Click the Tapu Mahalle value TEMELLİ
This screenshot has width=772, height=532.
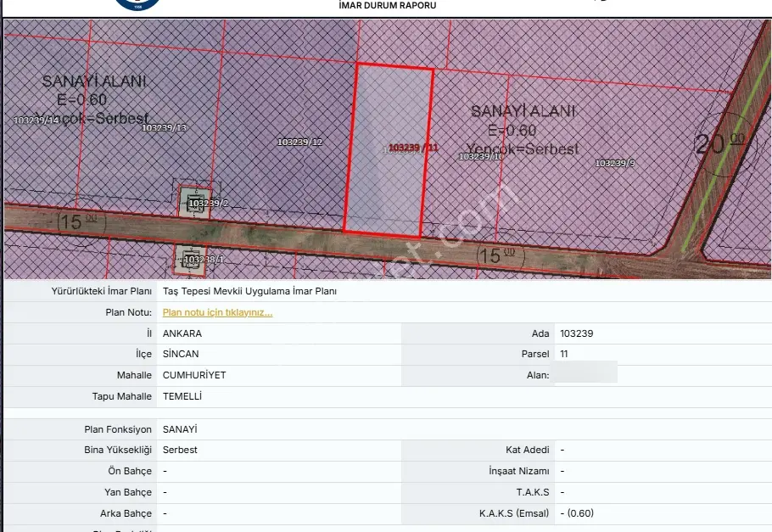(x=182, y=396)
